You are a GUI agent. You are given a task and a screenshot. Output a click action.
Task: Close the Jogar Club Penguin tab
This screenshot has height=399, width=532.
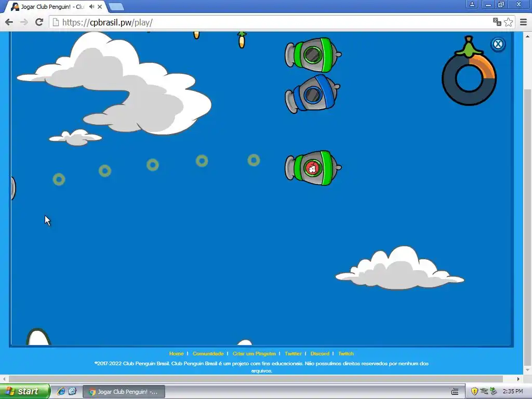pos(100,6)
